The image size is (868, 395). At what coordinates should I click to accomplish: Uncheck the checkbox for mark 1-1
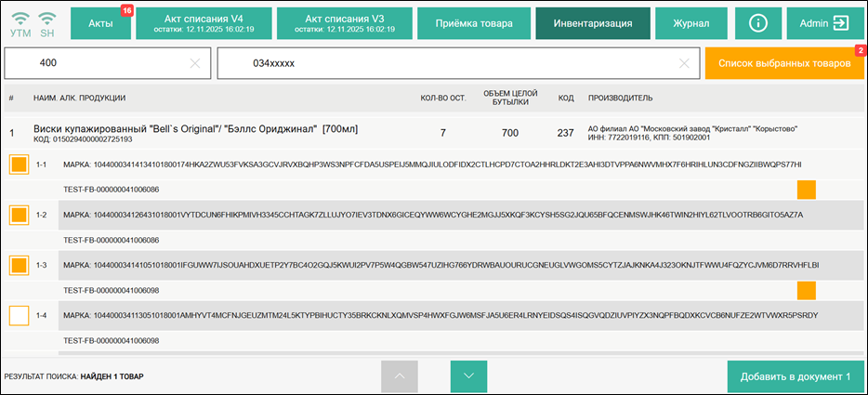click(19, 165)
